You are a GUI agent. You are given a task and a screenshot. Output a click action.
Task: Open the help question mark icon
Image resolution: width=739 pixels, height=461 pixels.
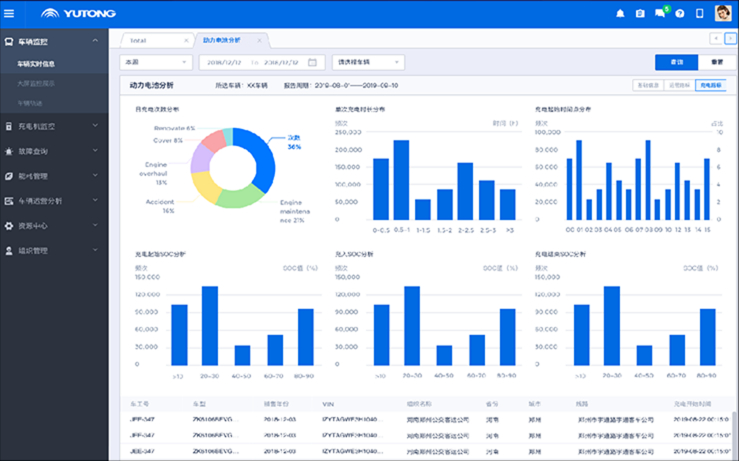[680, 14]
